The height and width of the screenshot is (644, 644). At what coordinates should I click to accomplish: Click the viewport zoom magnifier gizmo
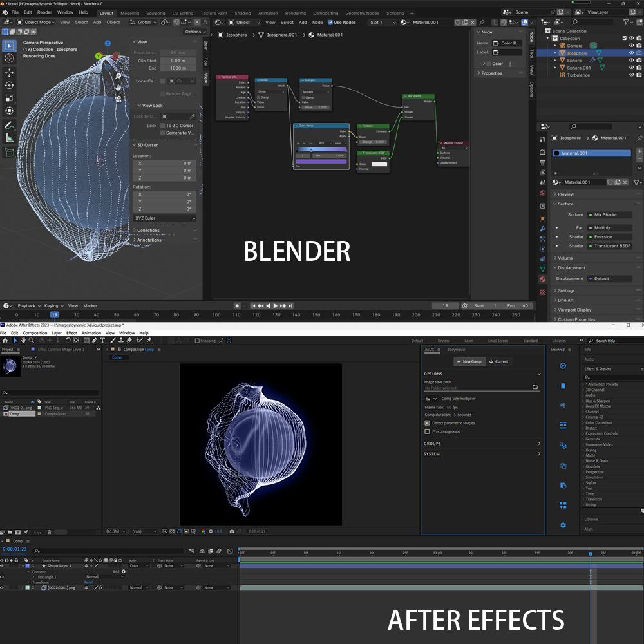coord(118,77)
